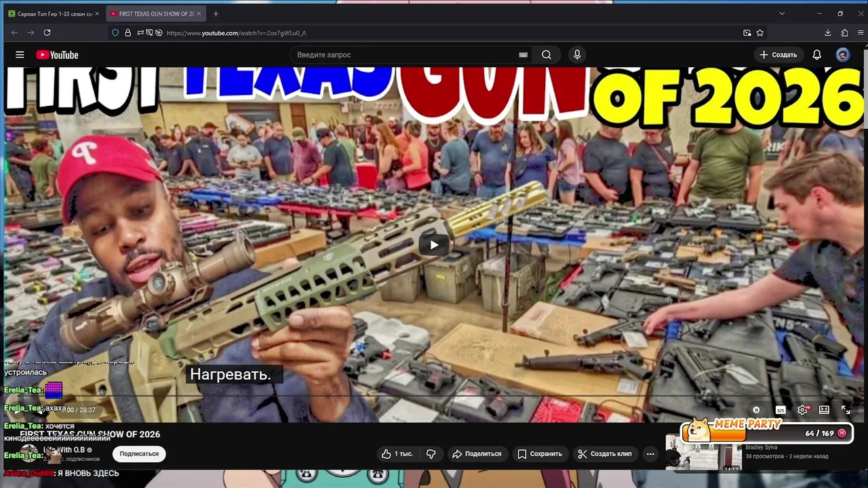
Task: Open the on-screen keyboard in the search box
Action: 523,55
